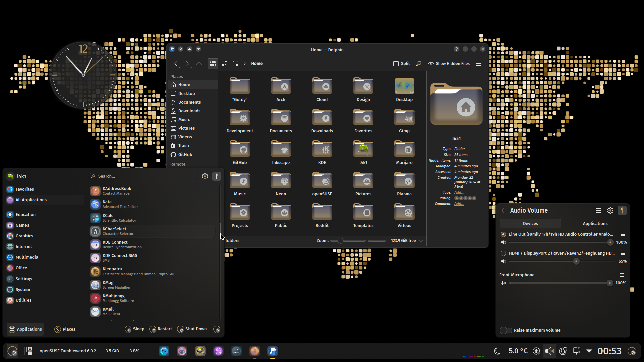
Task: Switch to Applications tab in Audio Volume
Action: coord(595,224)
